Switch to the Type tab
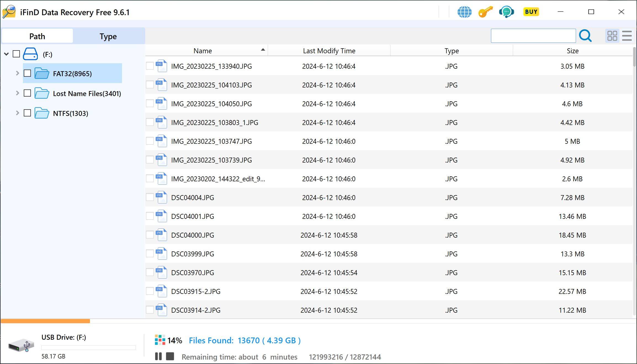 pos(108,36)
